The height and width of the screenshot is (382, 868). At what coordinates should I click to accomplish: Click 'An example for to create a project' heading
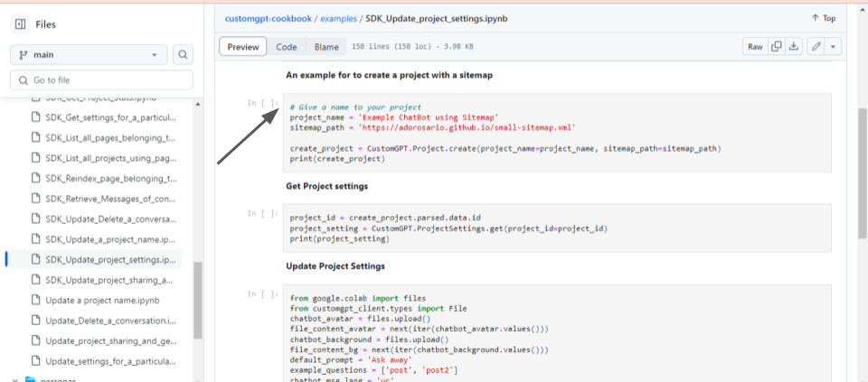point(389,75)
